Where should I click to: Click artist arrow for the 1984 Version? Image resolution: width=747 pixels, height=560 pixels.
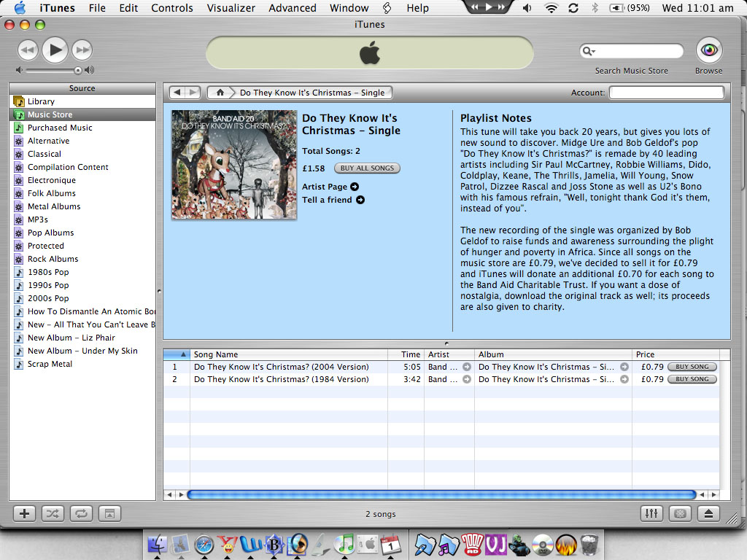coord(467,379)
